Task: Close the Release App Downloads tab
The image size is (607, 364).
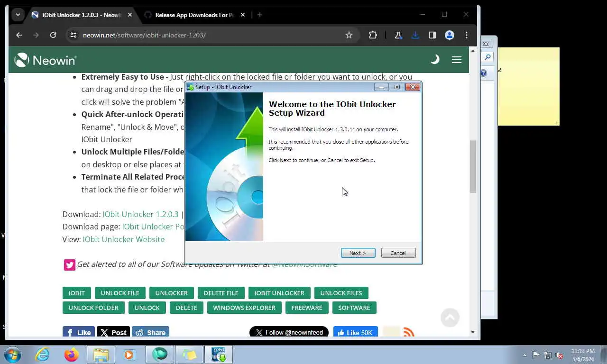Action: pos(243,15)
